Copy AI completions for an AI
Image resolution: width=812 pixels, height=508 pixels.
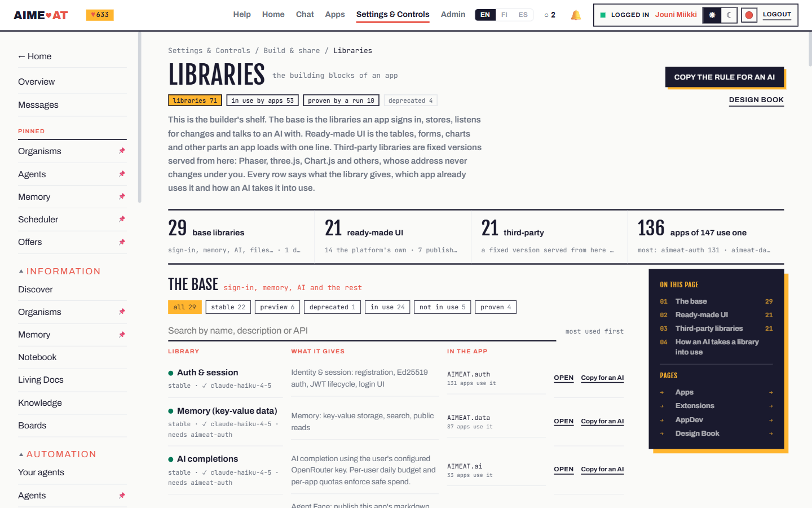pos(602,470)
